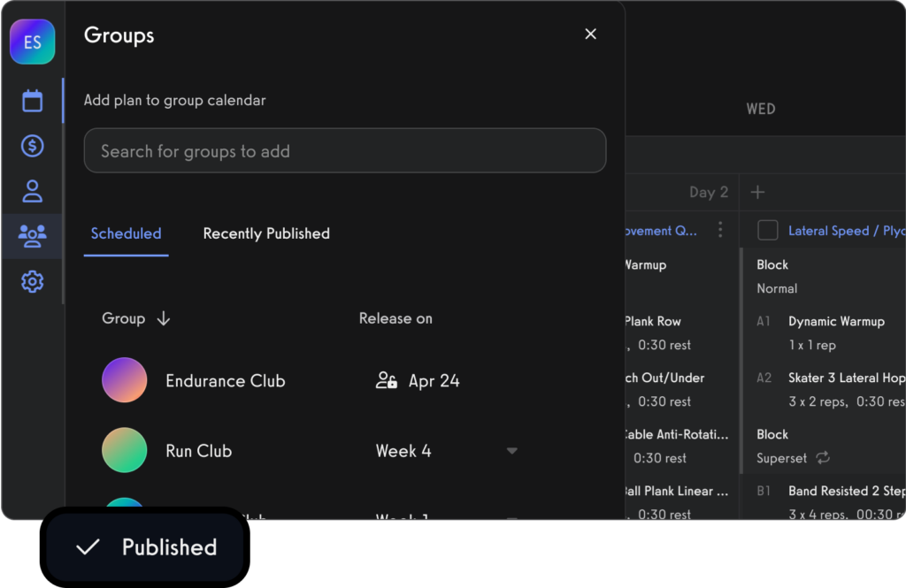Click the ES workspace avatar
906x588 pixels.
(x=32, y=42)
